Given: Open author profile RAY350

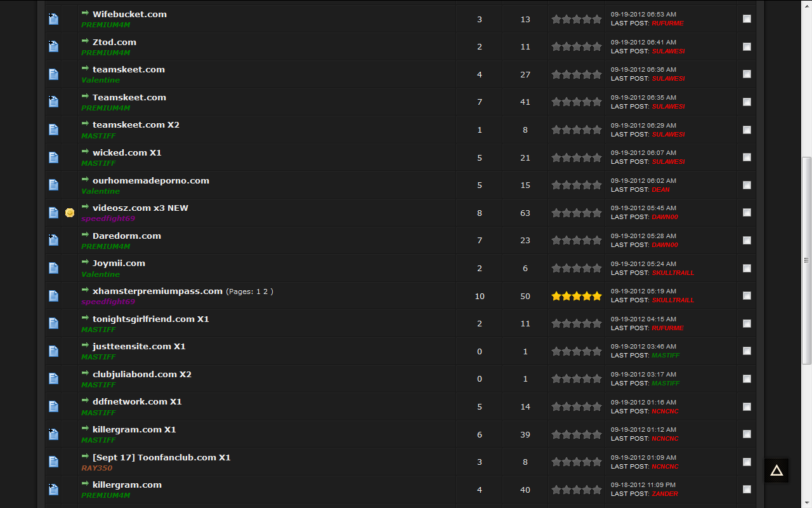Looking at the screenshot, I should click(x=96, y=468).
